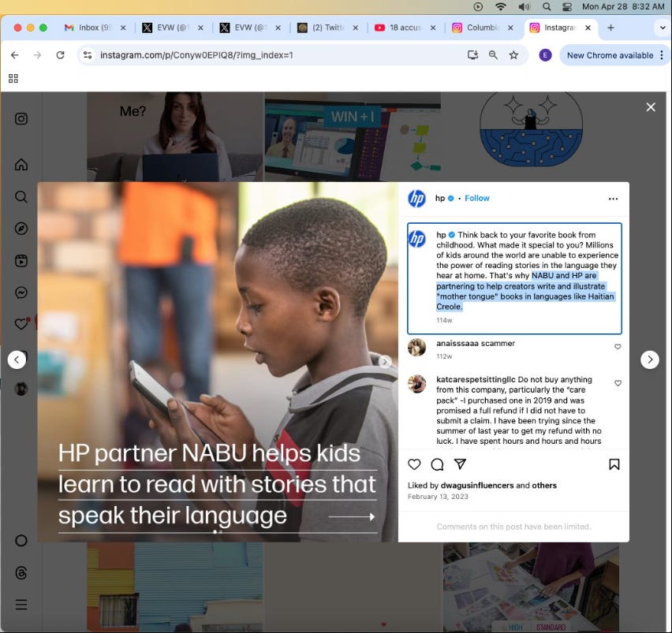Go to Instagram Home in the sidebar
This screenshot has width=672, height=633.
coord(21,165)
